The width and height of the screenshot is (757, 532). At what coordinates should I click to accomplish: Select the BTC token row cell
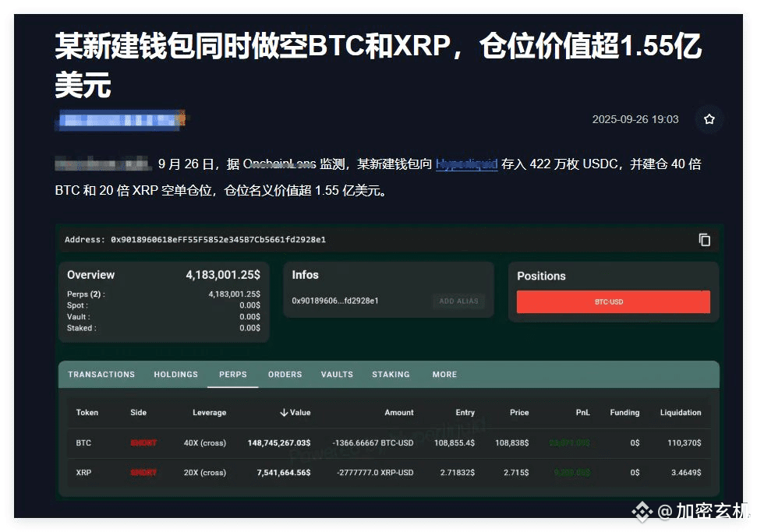pyautogui.click(x=83, y=442)
